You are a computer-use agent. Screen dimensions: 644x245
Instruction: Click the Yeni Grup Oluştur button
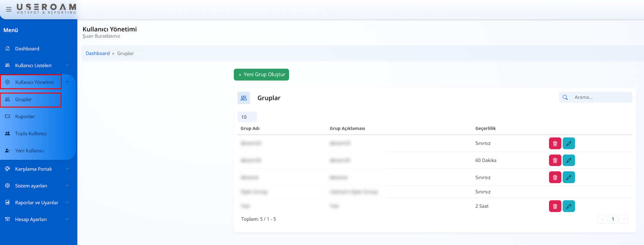point(261,74)
